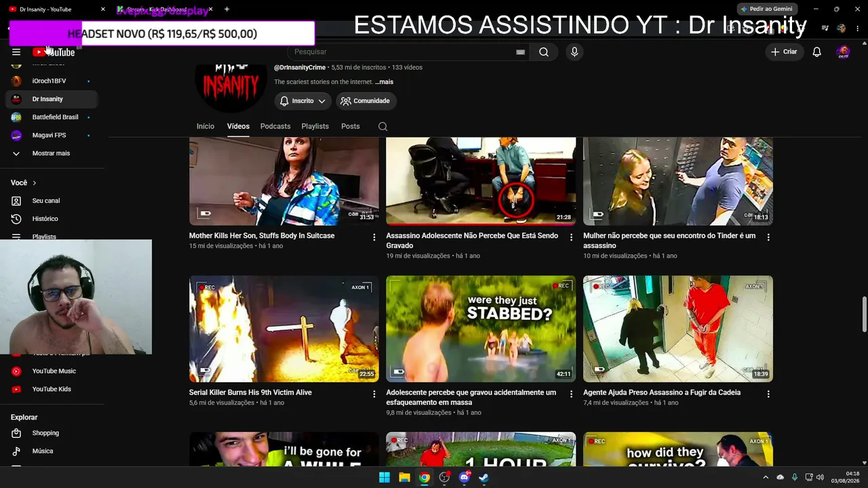Search within the Dr Insanity channel
Image resolution: width=868 pixels, height=488 pixels.
pyautogui.click(x=383, y=127)
